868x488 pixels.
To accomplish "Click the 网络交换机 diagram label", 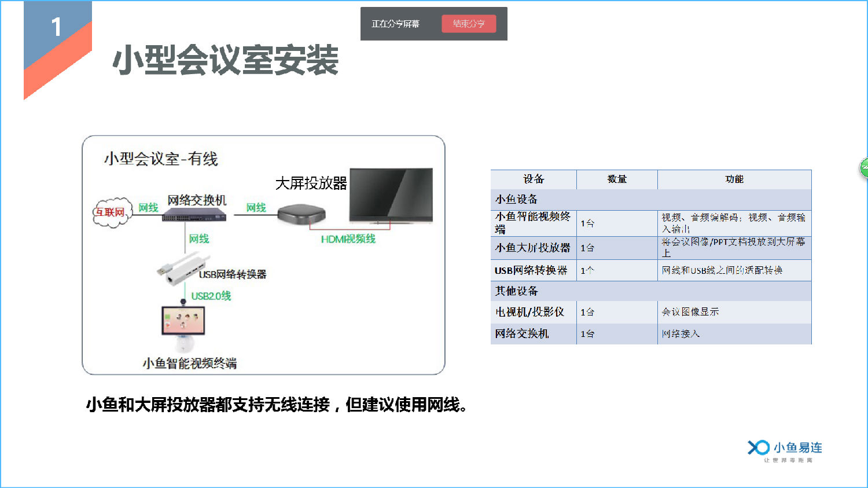I will (x=197, y=200).
